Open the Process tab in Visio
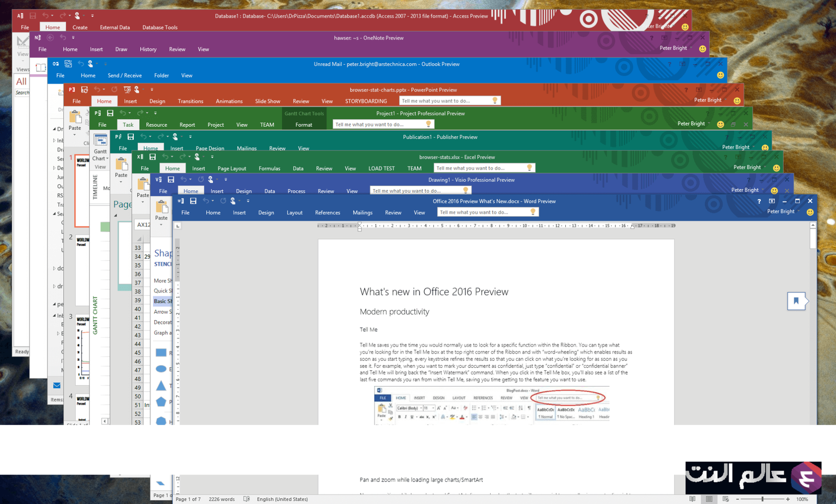The width and height of the screenshot is (836, 504). (296, 191)
